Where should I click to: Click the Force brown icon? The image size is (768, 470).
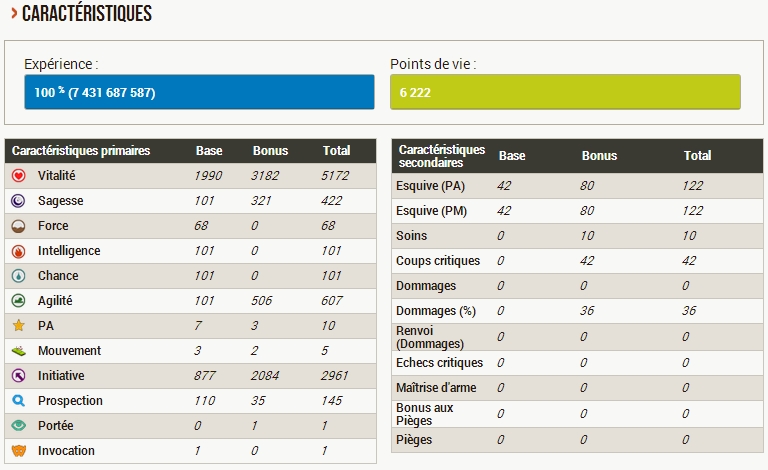19,226
